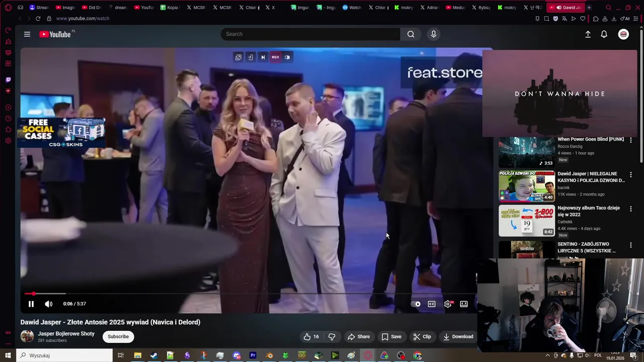This screenshot has height=362, width=644.
Task: Search open tabs in Opera title bar
Action: (608, 8)
